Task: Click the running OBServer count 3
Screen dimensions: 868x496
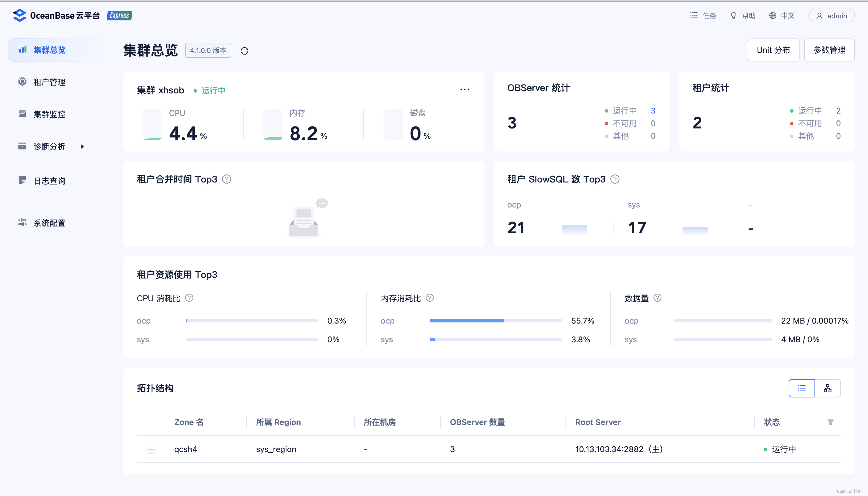Action: pyautogui.click(x=653, y=111)
